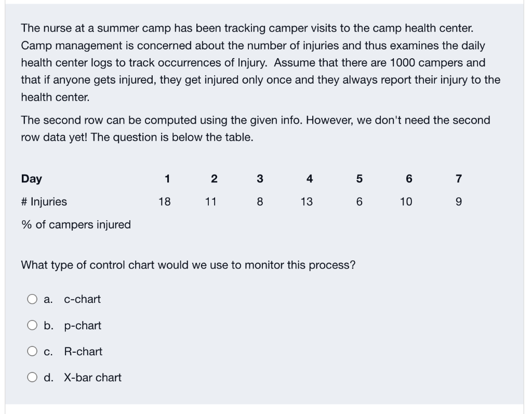This screenshot has width=532, height=414.
Task: Select the p-chart radio button
Action: (32, 325)
